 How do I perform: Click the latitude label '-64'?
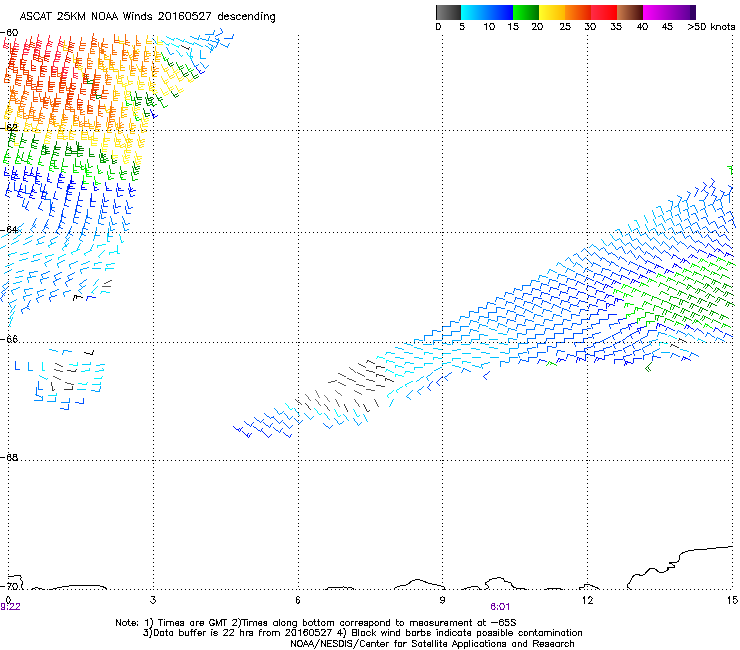9,229
